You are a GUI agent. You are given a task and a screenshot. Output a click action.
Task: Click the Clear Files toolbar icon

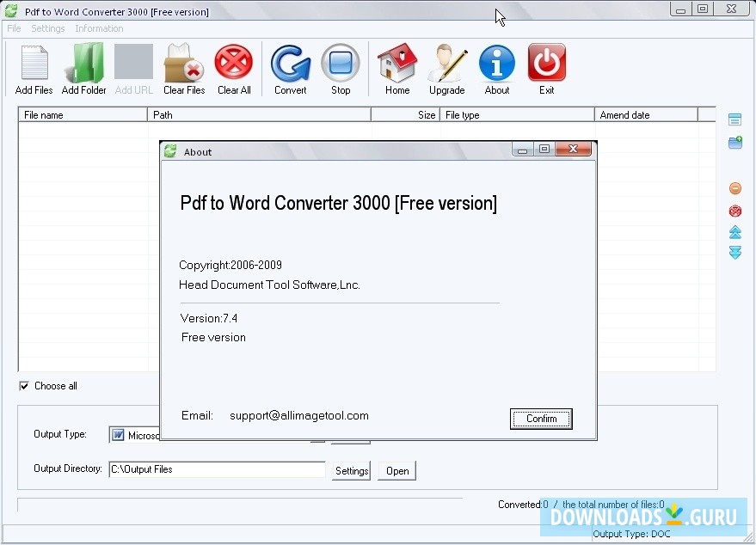184,69
